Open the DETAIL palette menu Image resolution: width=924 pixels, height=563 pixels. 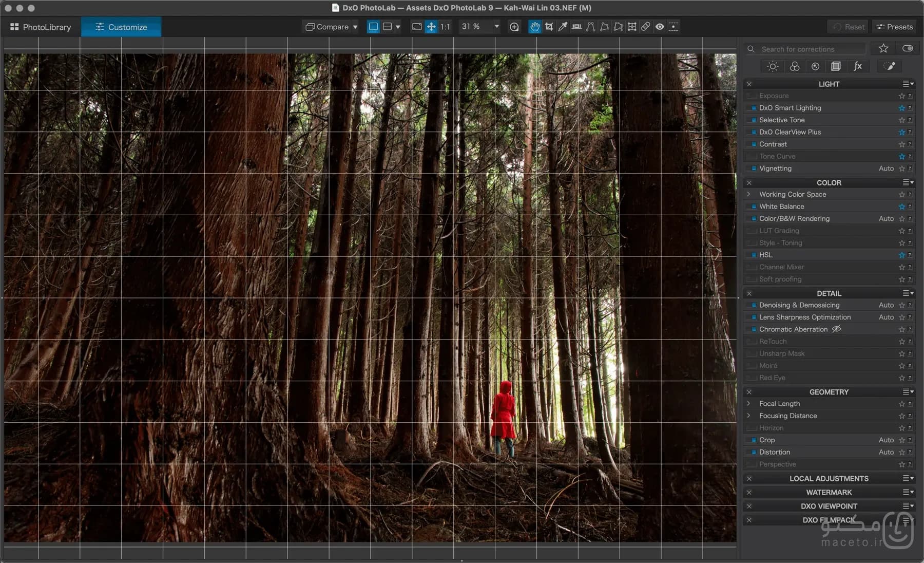tap(908, 293)
